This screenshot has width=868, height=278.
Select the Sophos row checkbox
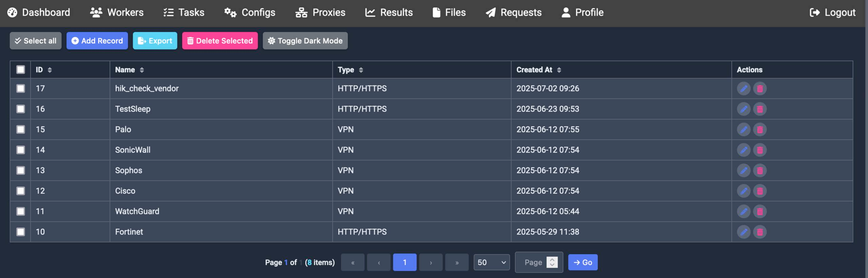pyautogui.click(x=21, y=170)
